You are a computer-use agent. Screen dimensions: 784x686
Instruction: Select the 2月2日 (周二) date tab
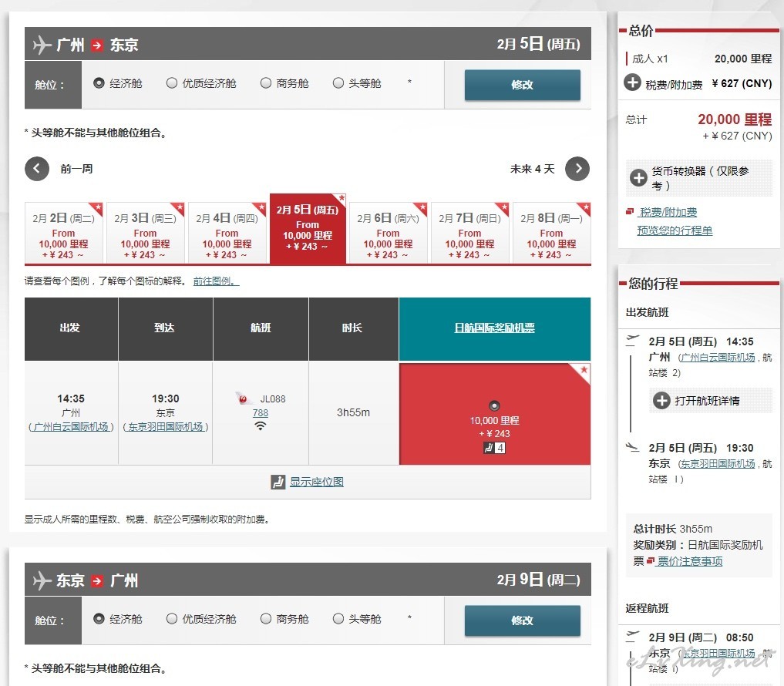tap(63, 233)
